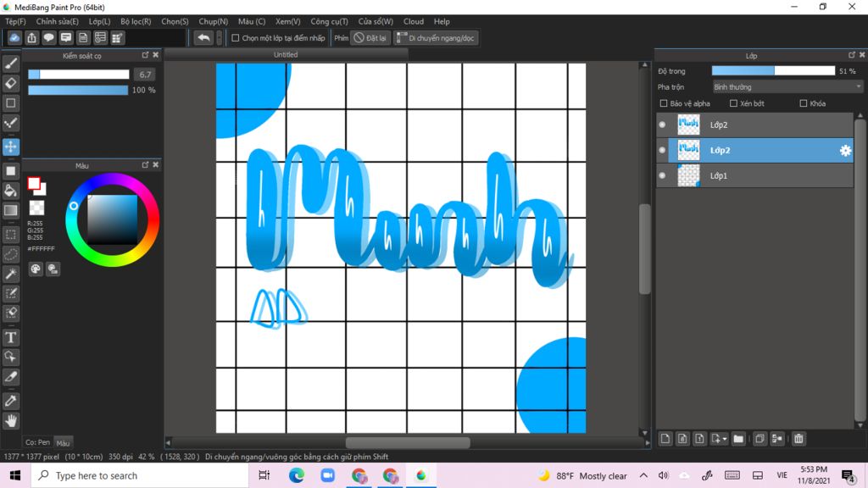Image resolution: width=868 pixels, height=488 pixels.
Task: Toggle visibility of the top Lớp2 layer
Action: (x=662, y=125)
